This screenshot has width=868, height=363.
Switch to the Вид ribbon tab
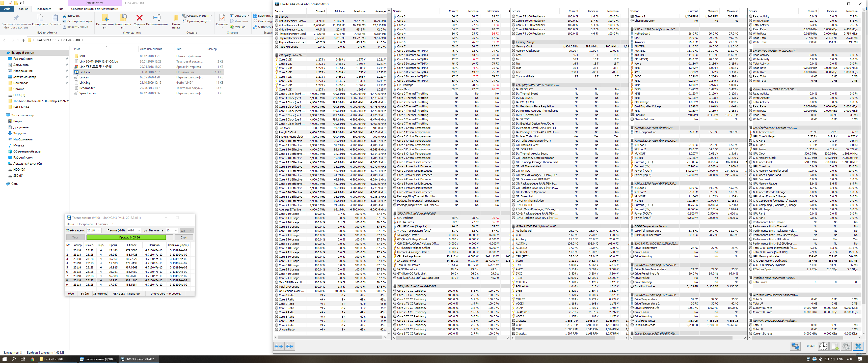pyautogui.click(x=61, y=9)
